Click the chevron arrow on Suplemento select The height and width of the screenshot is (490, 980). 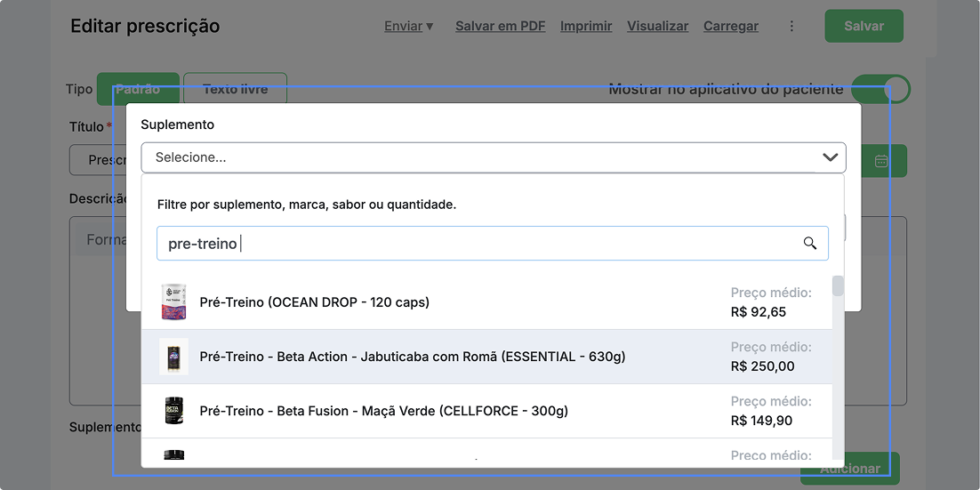(830, 157)
